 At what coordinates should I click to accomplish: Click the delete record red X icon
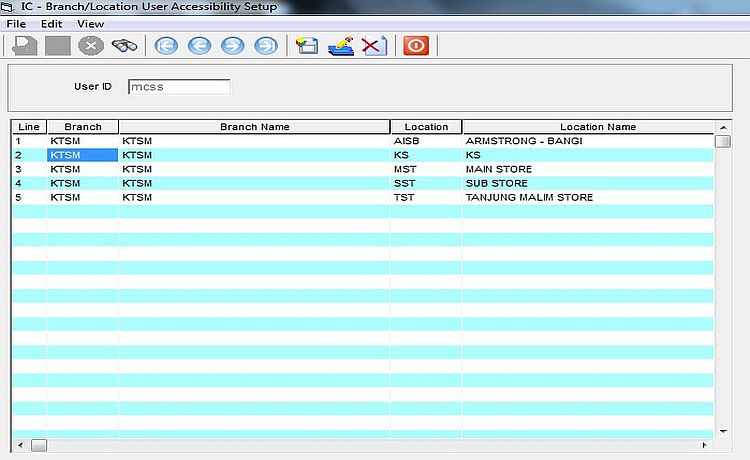[x=374, y=45]
